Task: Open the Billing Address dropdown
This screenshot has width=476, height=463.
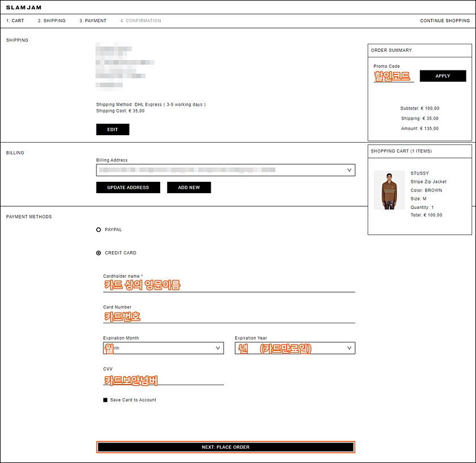Action: (226, 170)
